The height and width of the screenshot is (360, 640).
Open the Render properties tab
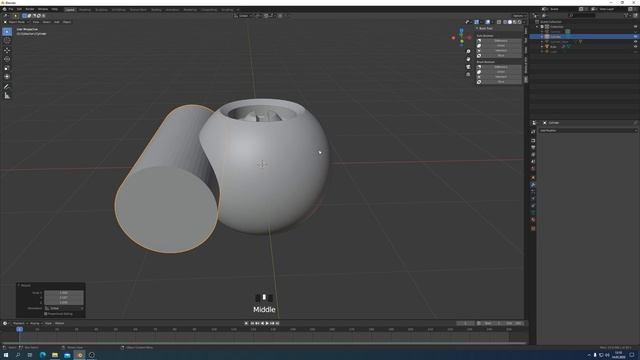click(x=533, y=141)
